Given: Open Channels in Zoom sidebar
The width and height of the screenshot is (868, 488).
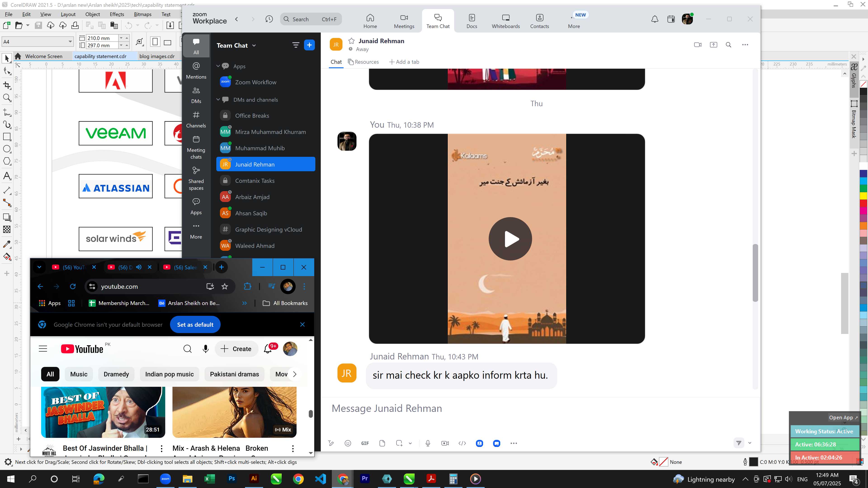Looking at the screenshot, I should (196, 119).
